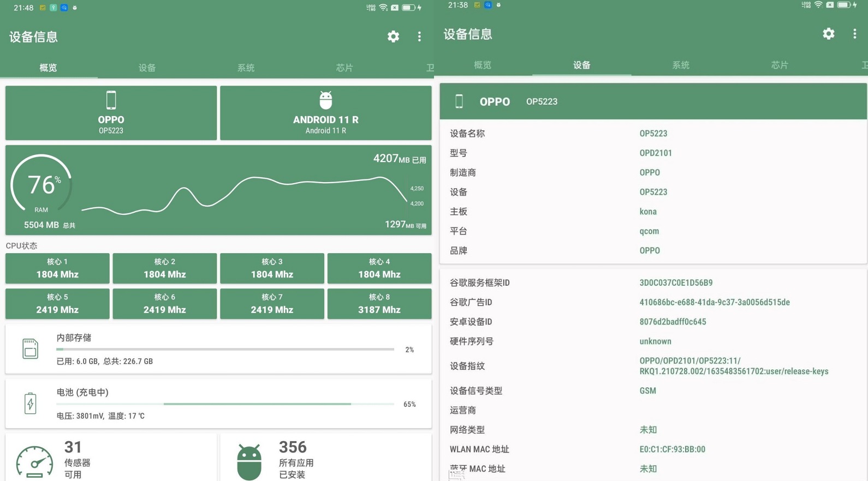Open 系统 tab in right screen
The width and height of the screenshot is (868, 481).
(681, 65)
